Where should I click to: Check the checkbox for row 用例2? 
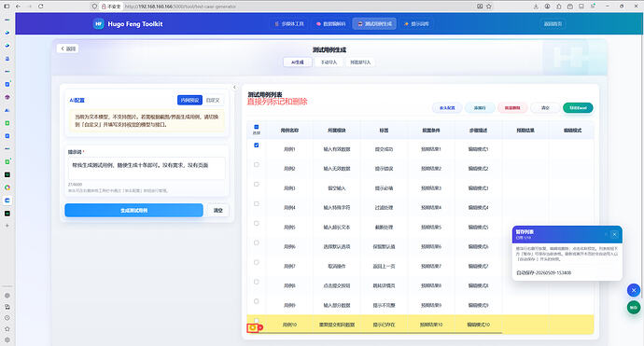[257, 164]
